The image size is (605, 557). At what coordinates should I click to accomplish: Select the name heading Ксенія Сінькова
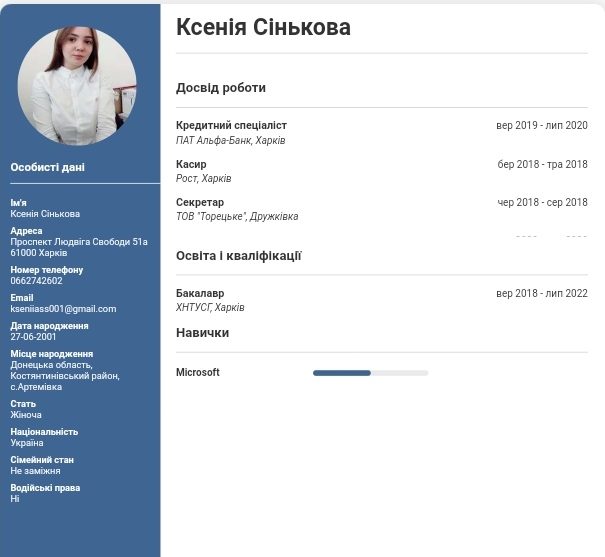263,28
